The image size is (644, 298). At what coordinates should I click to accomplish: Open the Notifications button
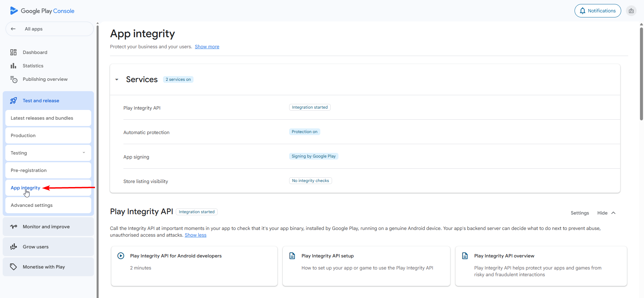click(598, 11)
